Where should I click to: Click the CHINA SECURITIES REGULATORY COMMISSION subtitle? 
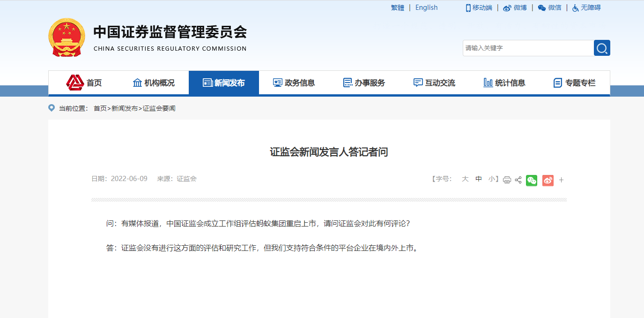click(170, 49)
